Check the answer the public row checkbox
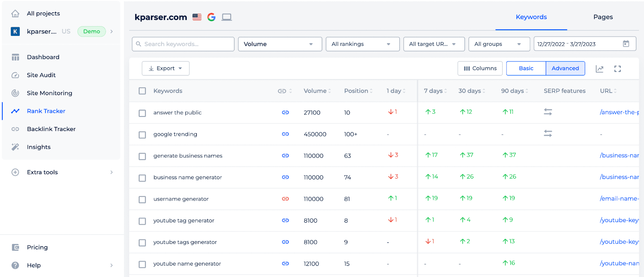The height and width of the screenshot is (277, 644). click(x=142, y=113)
